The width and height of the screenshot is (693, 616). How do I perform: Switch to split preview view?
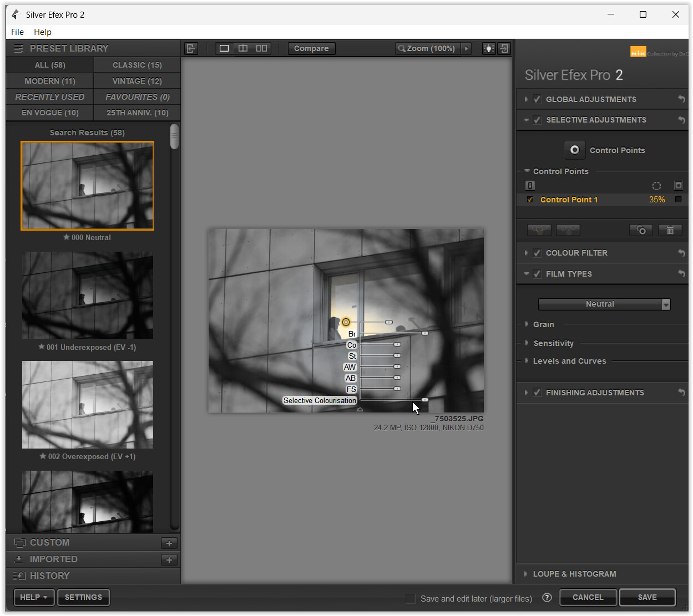click(x=243, y=49)
